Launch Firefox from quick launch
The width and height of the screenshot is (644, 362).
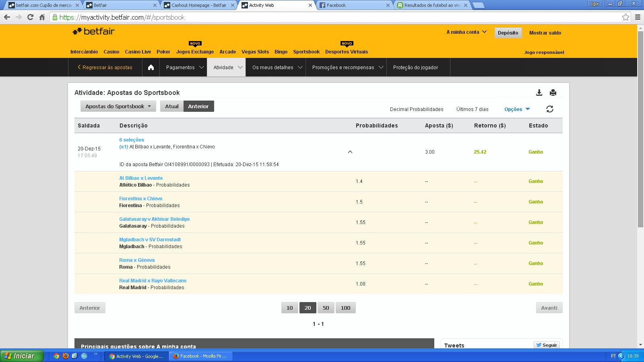coord(65,356)
